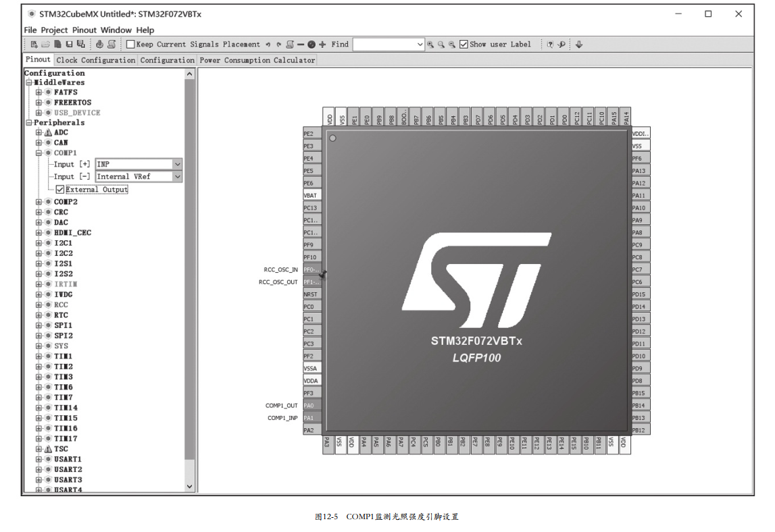Open COMP1 Input [-] Internal VRef dropdown
Image resolution: width=775 pixels, height=532 pixels.
coord(178,176)
